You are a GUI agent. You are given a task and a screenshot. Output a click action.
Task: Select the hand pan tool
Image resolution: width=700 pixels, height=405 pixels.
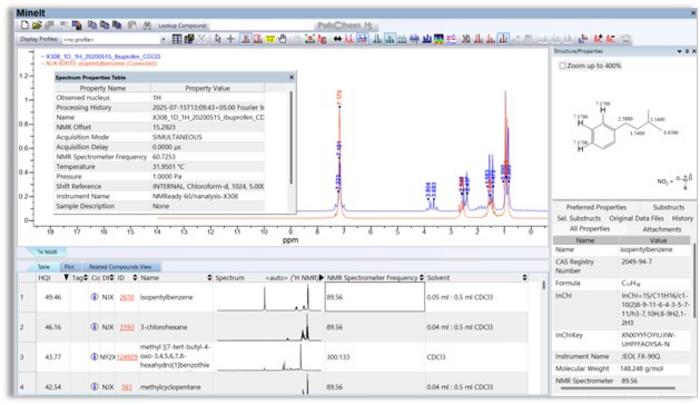pyautogui.click(x=285, y=38)
